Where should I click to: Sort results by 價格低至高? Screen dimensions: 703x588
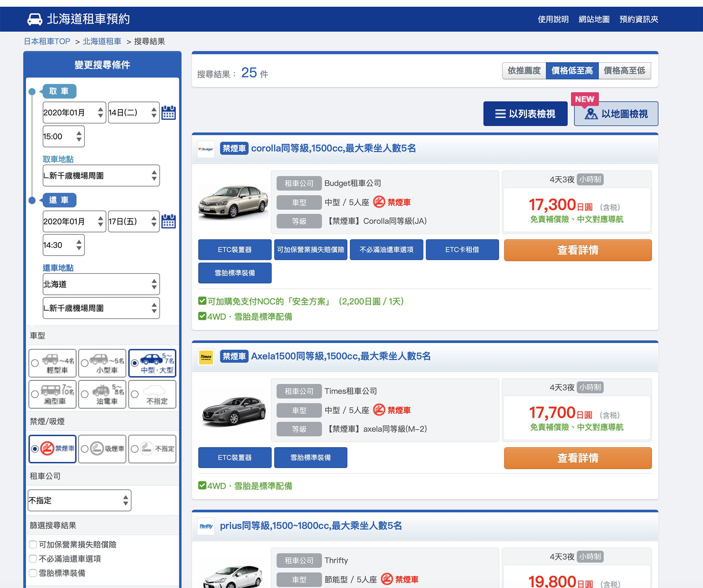[x=572, y=71]
